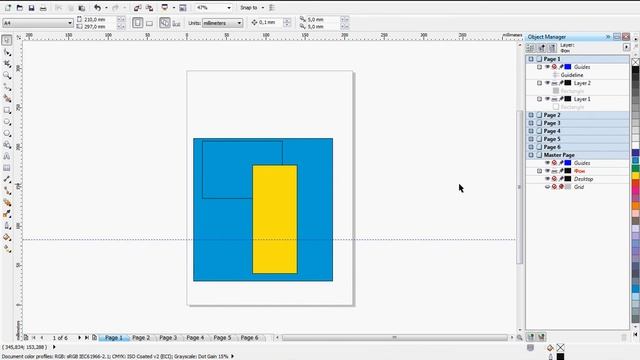Toggle editable pencil for Layer 2

click(x=561, y=83)
